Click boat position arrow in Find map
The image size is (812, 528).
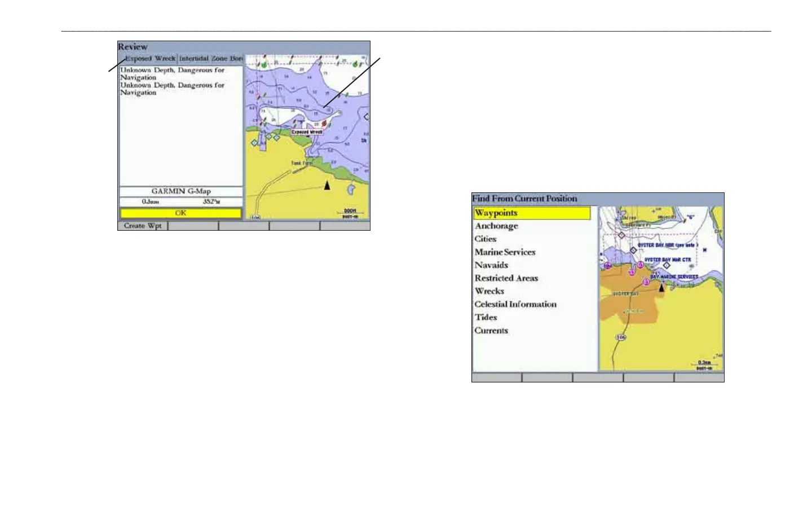coord(662,288)
